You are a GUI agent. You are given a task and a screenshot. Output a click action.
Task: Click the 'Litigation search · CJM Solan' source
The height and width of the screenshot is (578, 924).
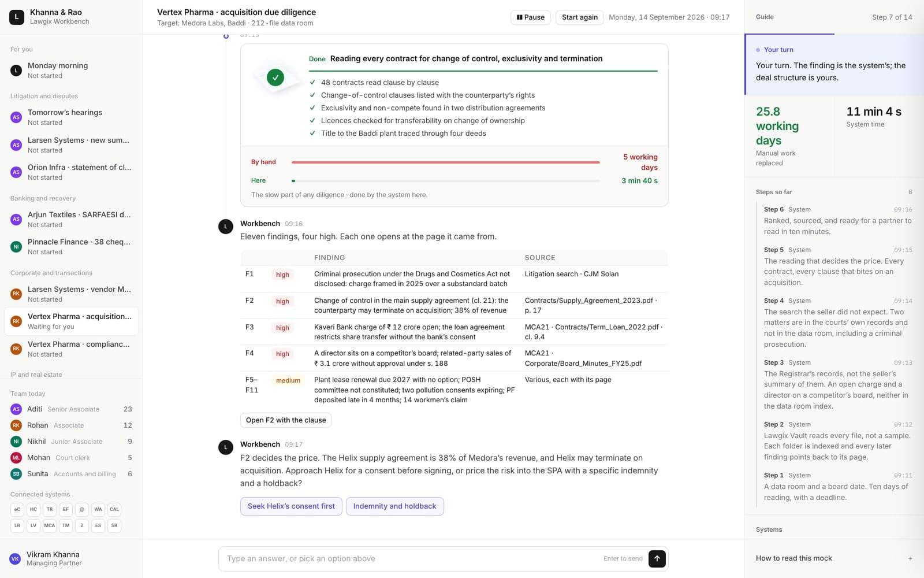(x=572, y=274)
